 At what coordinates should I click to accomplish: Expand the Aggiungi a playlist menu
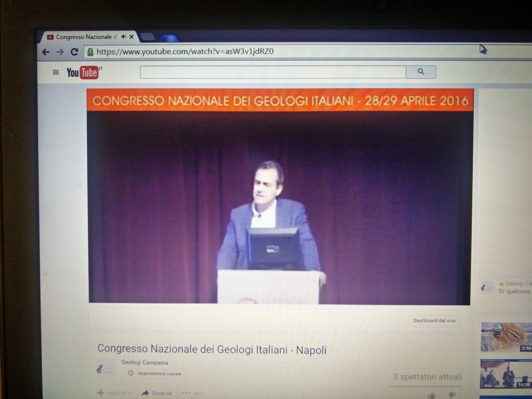114,393
